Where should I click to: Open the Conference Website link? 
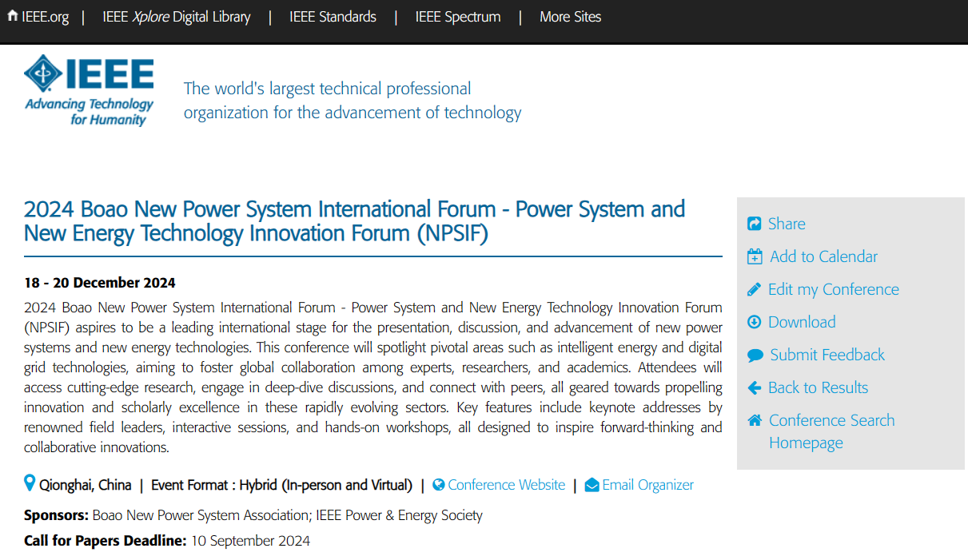click(x=506, y=485)
